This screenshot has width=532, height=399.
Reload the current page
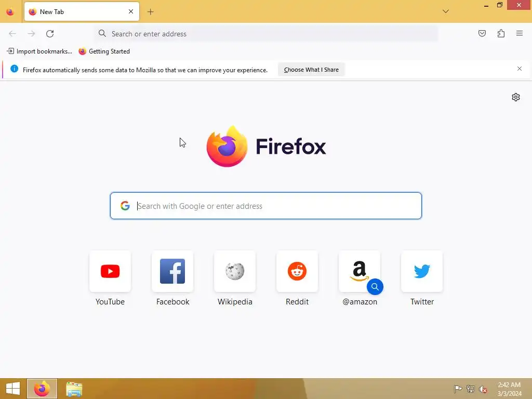(x=50, y=34)
